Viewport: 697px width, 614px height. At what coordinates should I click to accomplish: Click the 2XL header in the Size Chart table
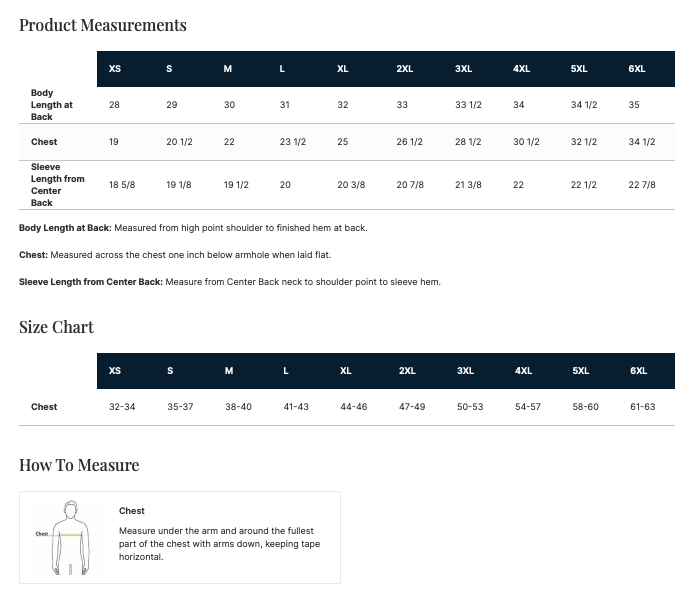(x=407, y=371)
